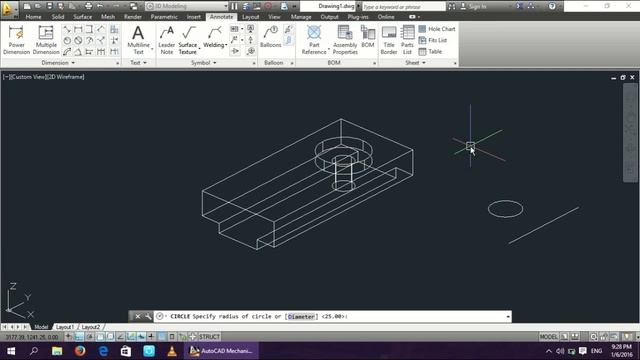Insert a Leader Note

[167, 40]
